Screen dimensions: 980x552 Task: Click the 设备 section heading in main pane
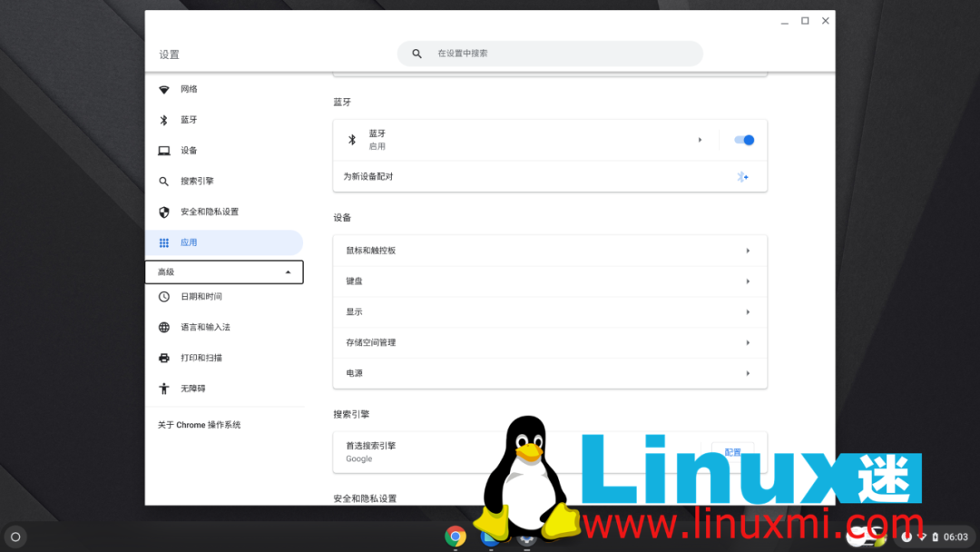coord(342,218)
